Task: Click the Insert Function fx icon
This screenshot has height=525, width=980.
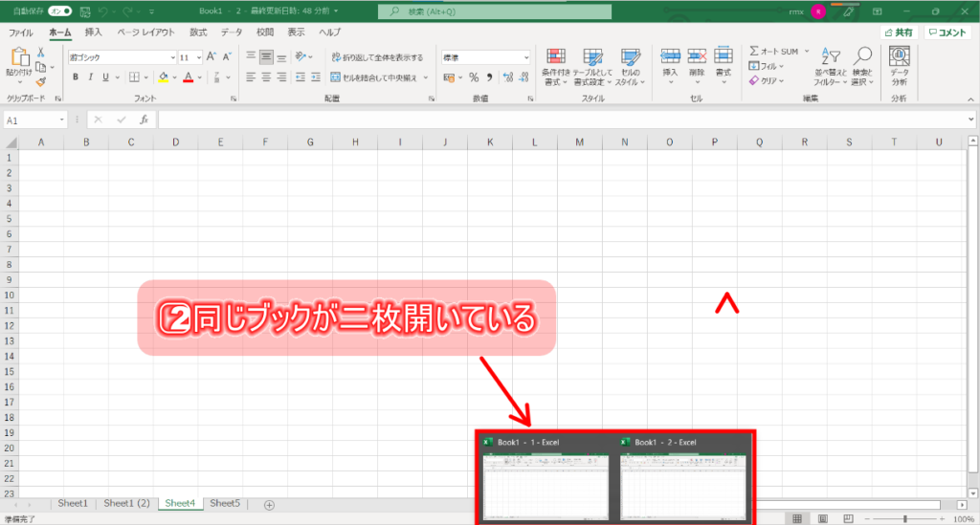Action: [144, 120]
